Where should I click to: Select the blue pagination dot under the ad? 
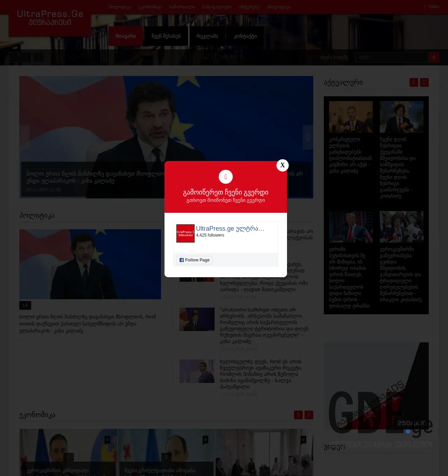408,432
